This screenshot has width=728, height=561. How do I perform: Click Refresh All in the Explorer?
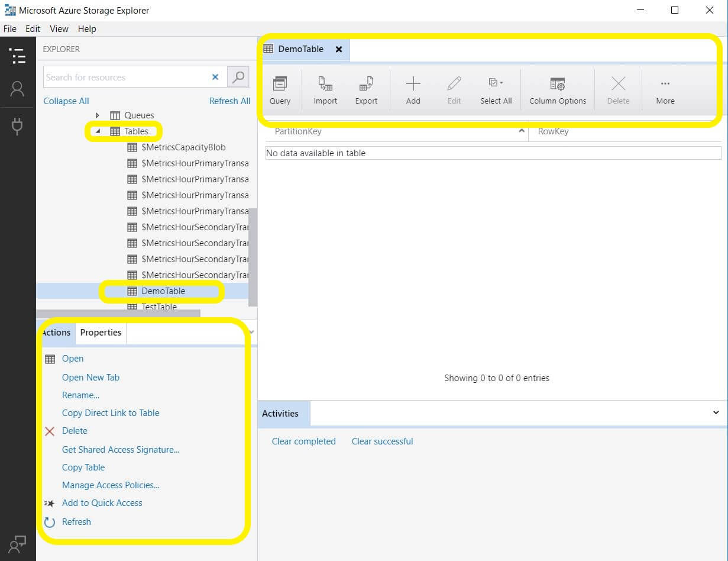pos(229,101)
